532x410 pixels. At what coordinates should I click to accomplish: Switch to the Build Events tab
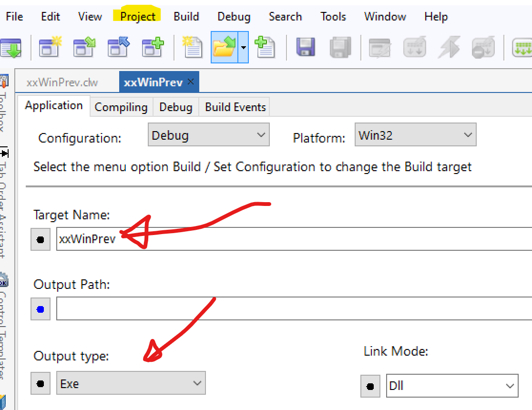click(235, 107)
